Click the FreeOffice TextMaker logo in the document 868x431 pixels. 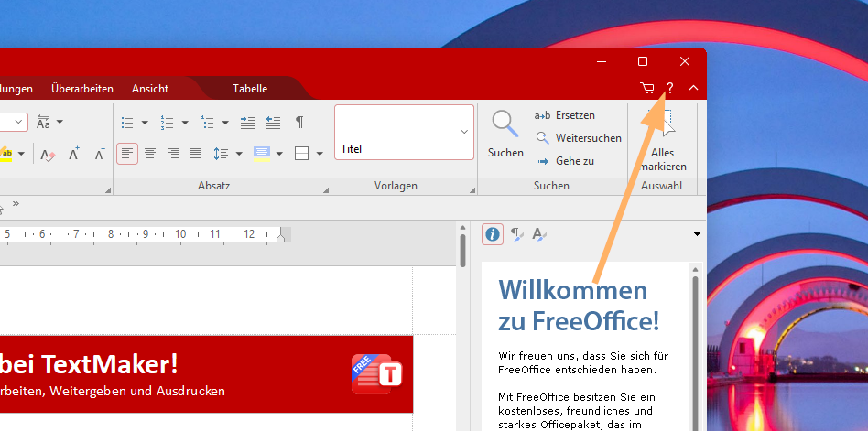click(376, 374)
